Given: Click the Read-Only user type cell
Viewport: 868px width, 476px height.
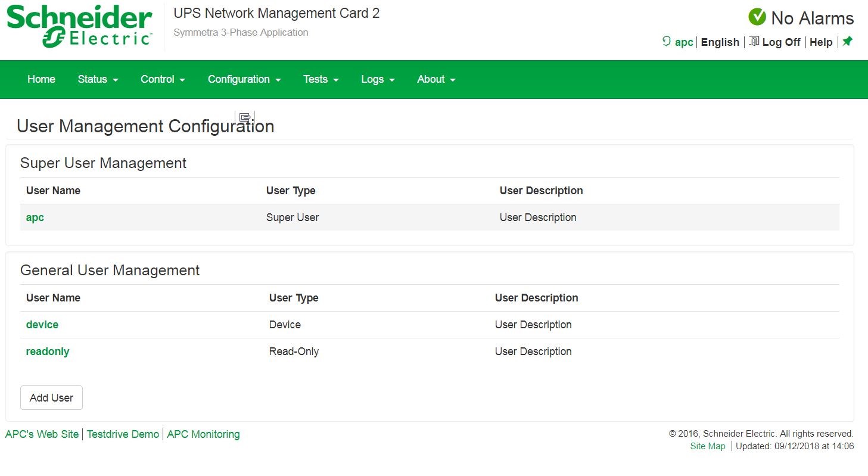Looking at the screenshot, I should pos(294,351).
